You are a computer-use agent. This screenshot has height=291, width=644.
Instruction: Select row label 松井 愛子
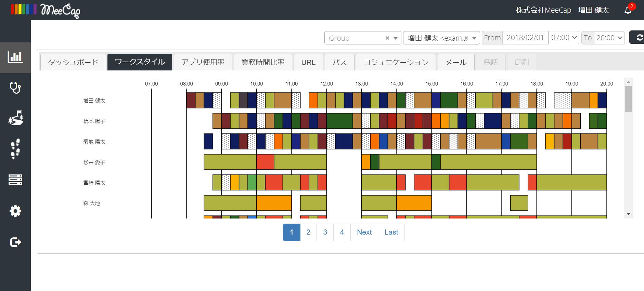(x=94, y=162)
